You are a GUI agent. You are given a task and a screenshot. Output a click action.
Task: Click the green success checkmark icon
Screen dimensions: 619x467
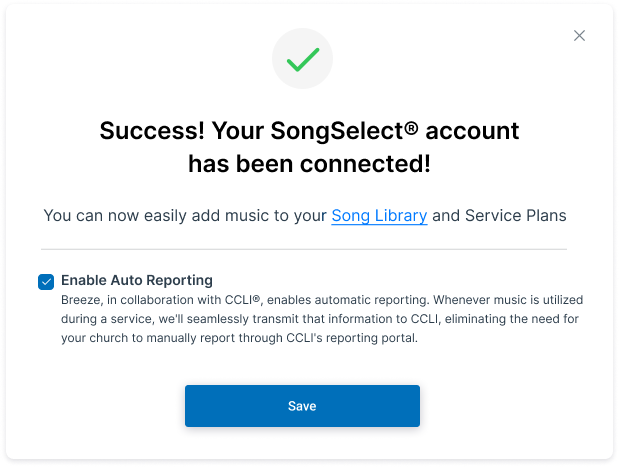303,60
